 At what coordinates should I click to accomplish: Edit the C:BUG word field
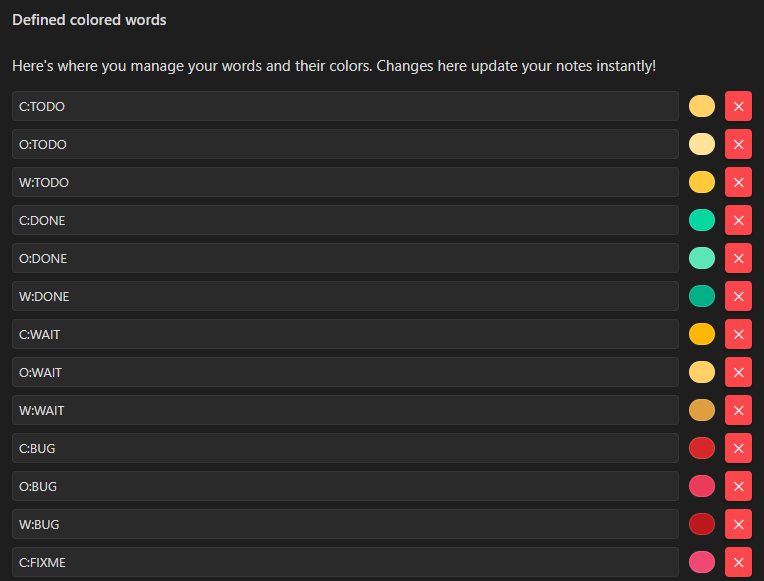click(345, 448)
